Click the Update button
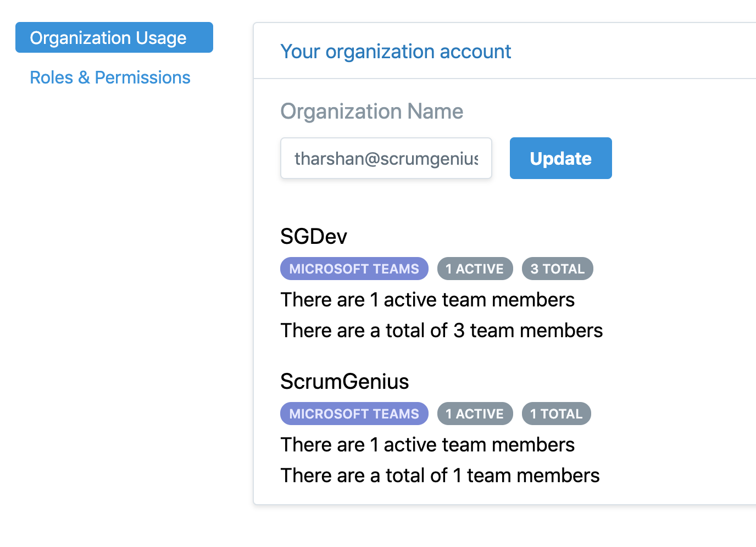The width and height of the screenshot is (756, 547). 560,158
